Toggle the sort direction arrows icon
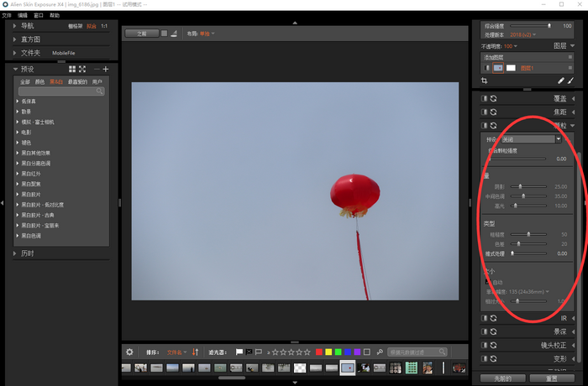588x386 pixels. tap(196, 352)
